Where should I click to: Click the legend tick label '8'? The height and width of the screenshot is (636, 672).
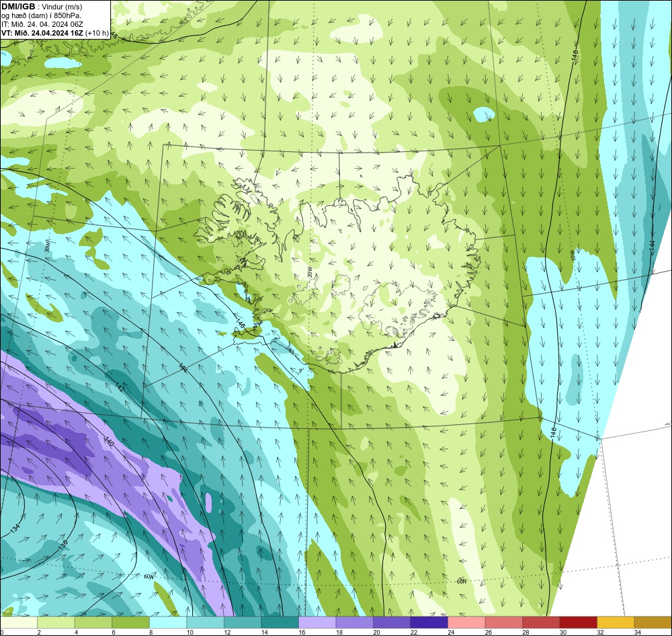click(x=152, y=632)
